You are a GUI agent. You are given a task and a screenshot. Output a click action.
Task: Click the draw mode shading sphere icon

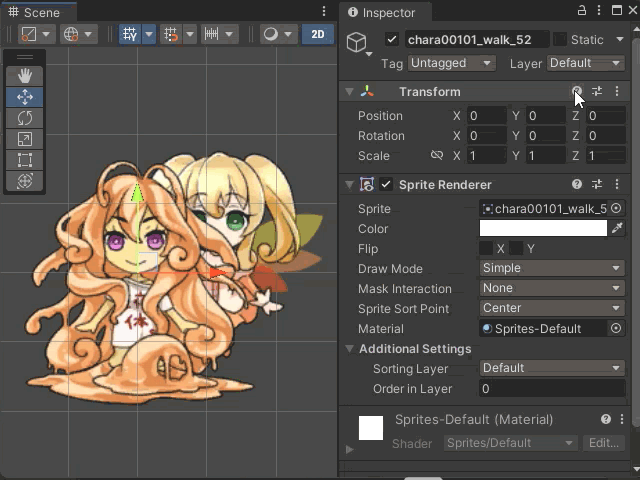pos(271,34)
